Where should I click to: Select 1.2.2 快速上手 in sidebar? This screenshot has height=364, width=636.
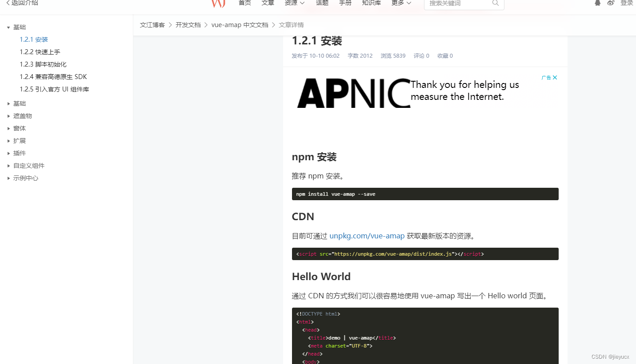tap(40, 52)
